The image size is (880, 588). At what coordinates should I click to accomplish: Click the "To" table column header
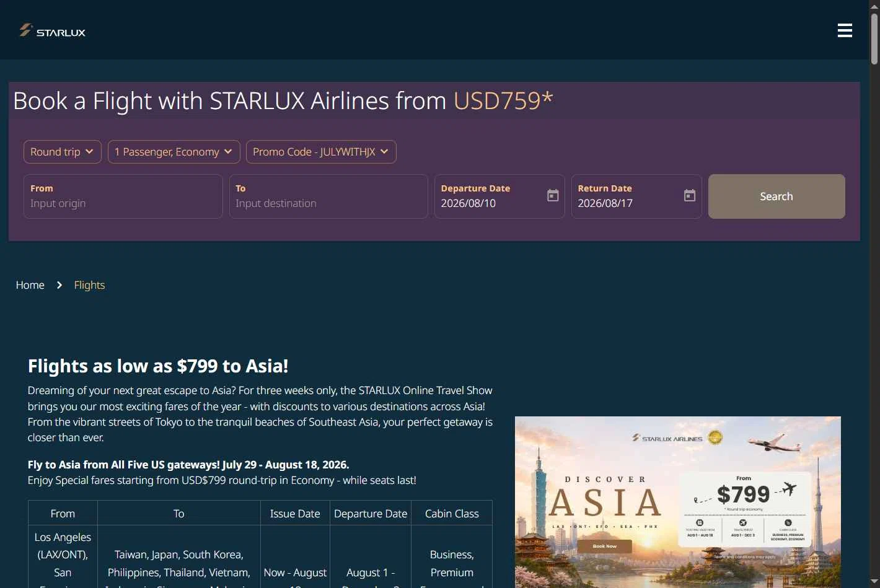179,514
